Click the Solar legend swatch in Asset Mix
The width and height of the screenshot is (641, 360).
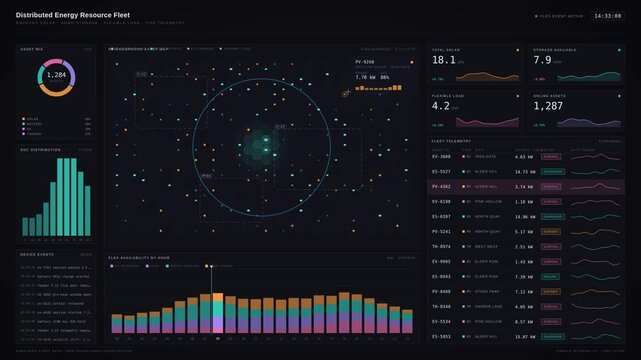point(23,119)
